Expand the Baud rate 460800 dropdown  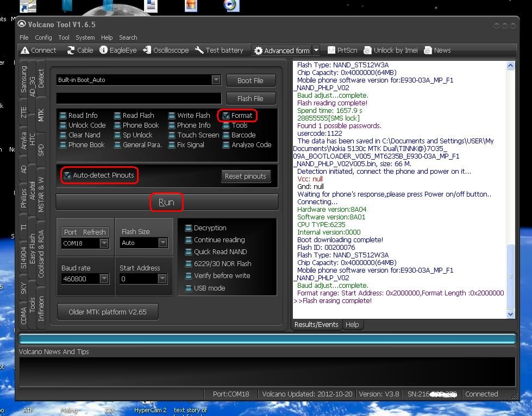tap(104, 279)
